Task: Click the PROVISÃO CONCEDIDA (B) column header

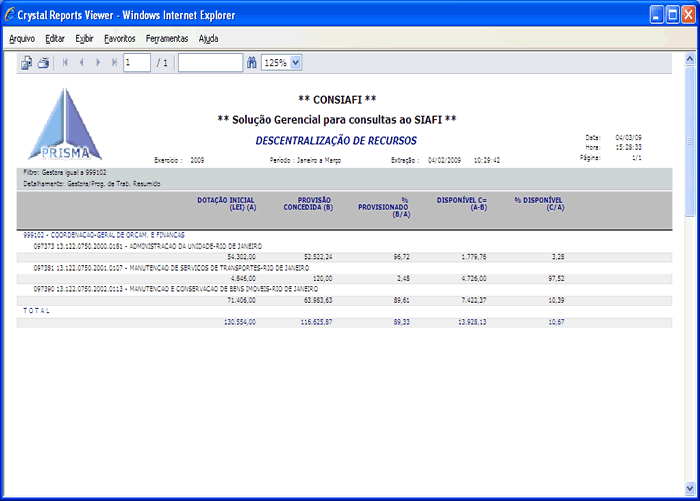Action: coord(308,204)
